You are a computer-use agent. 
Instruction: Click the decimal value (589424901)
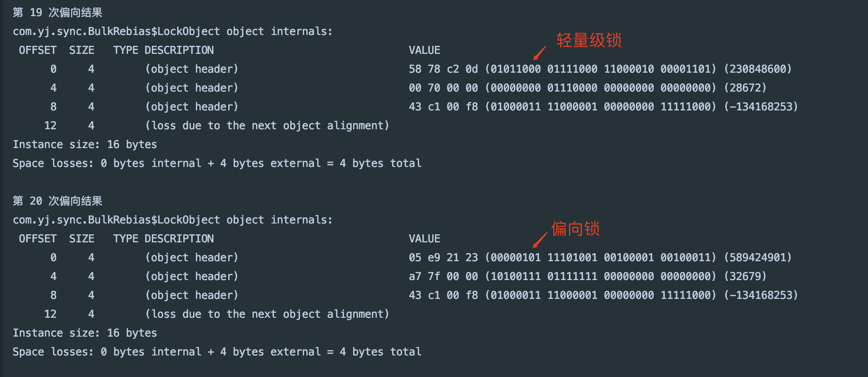[758, 258]
